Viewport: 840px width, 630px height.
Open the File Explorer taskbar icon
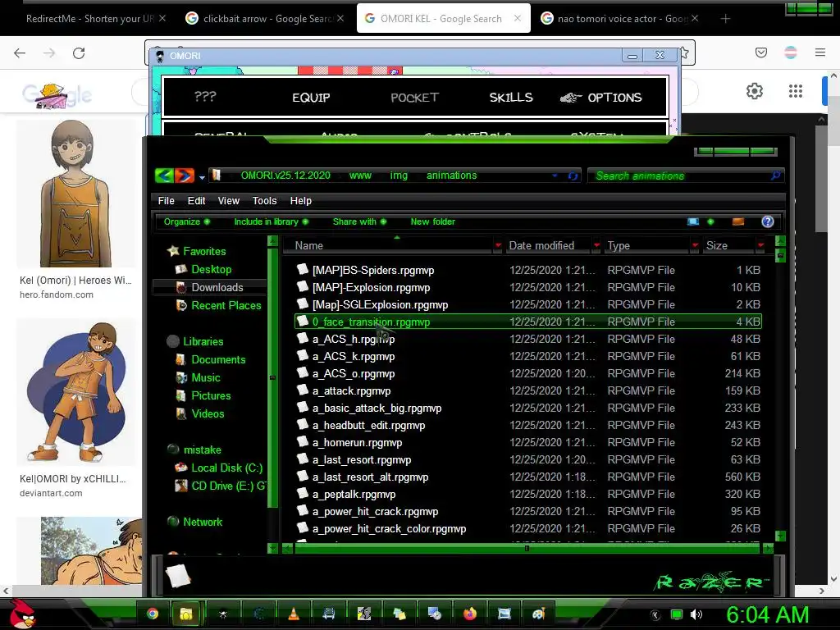coord(186,614)
